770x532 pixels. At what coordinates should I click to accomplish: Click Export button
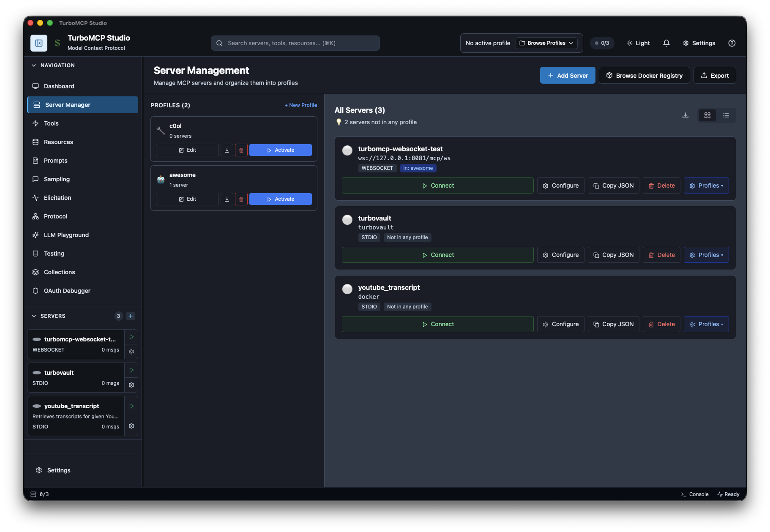715,75
